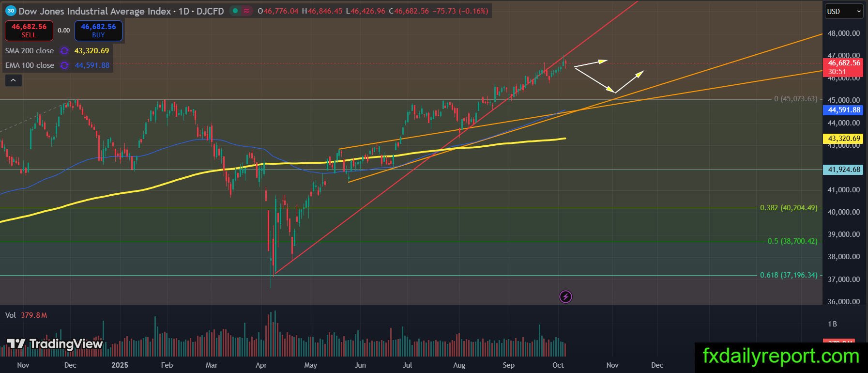
Task: Click the 36,000.00 price axis label
Action: [x=844, y=302]
